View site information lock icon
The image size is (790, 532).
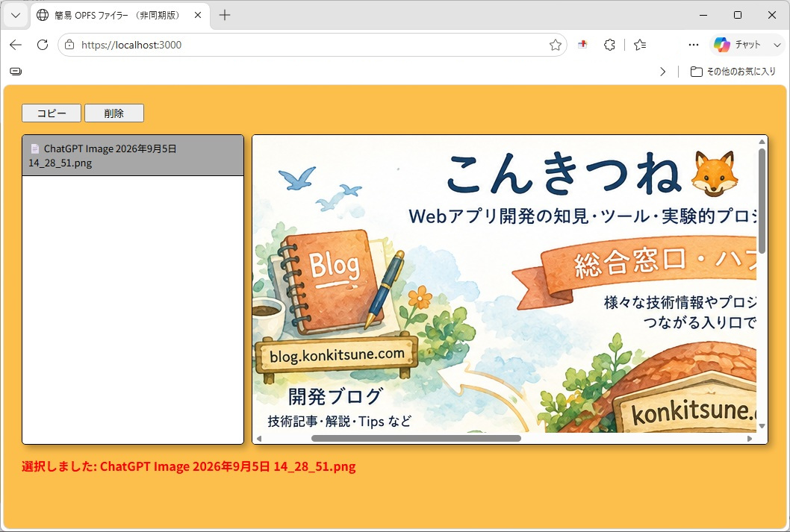(x=69, y=45)
